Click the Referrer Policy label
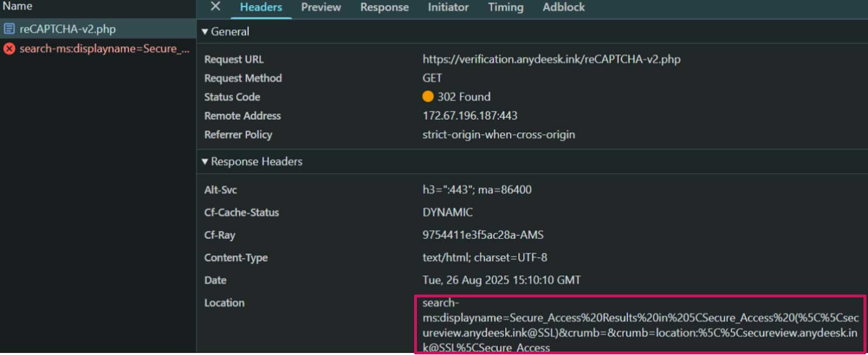 (x=238, y=134)
